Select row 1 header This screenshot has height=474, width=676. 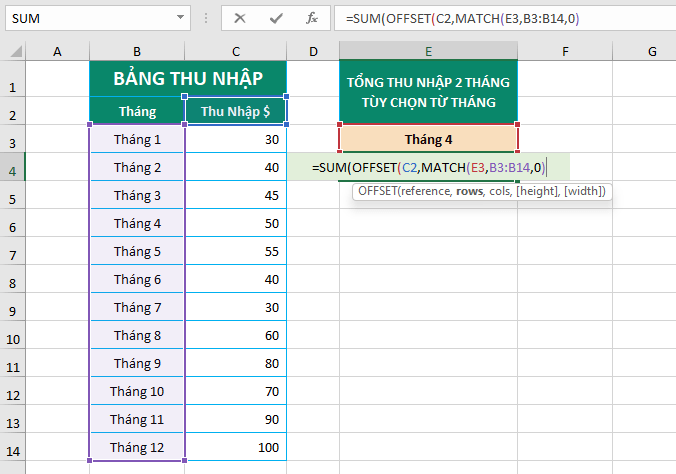coord(13,79)
